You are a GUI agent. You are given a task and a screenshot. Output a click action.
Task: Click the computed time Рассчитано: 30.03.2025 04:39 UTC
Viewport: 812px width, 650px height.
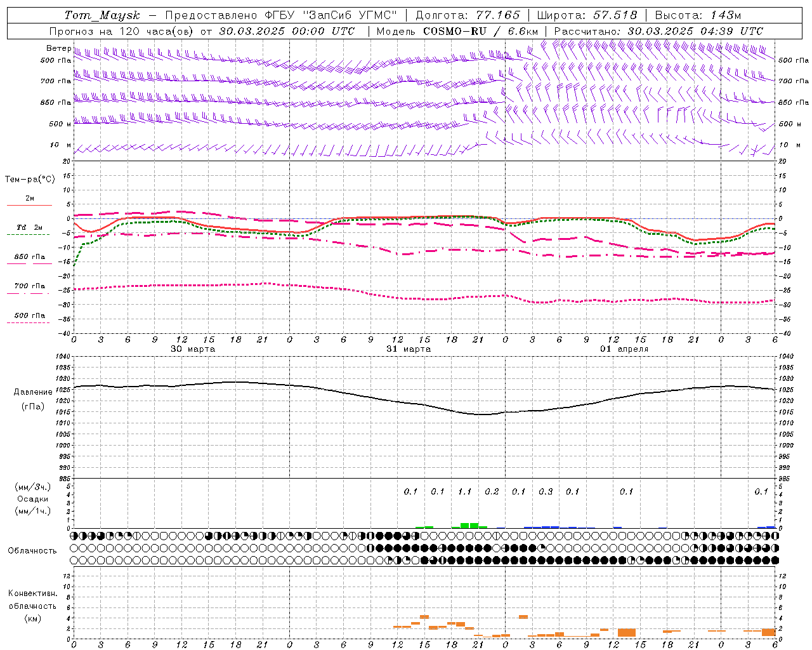click(658, 31)
